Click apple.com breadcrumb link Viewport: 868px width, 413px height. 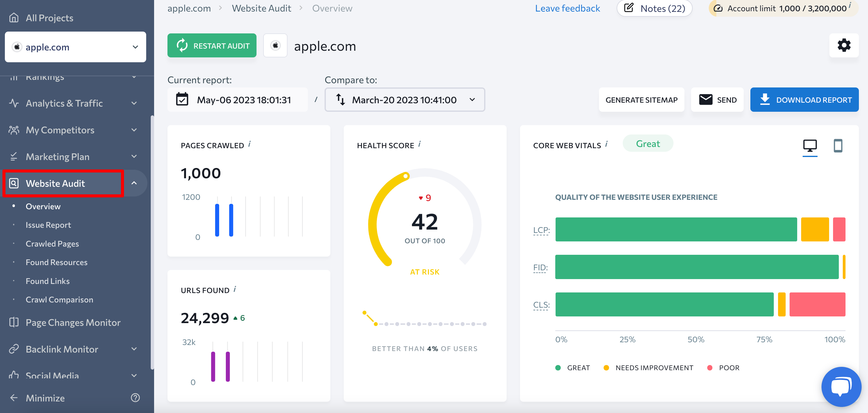click(x=189, y=8)
